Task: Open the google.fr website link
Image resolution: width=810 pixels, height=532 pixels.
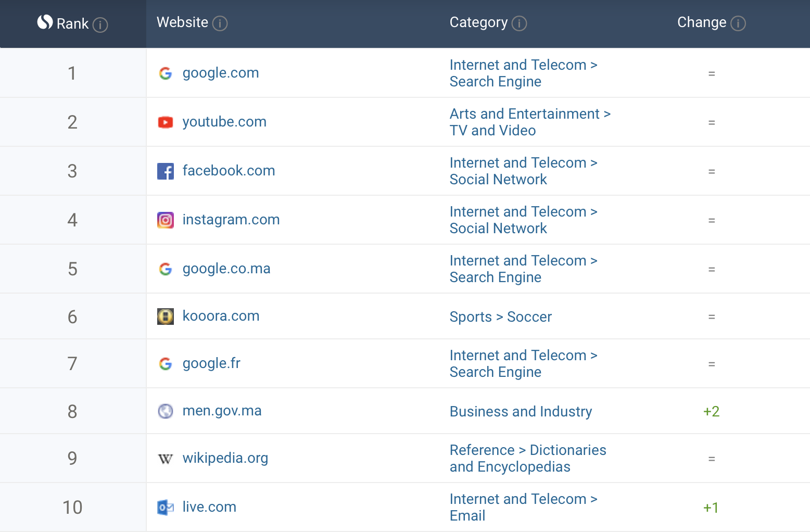Action: [x=211, y=363]
